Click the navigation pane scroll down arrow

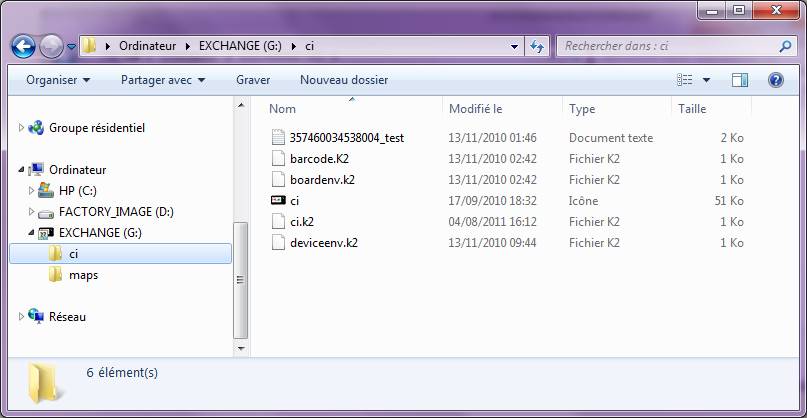240,348
